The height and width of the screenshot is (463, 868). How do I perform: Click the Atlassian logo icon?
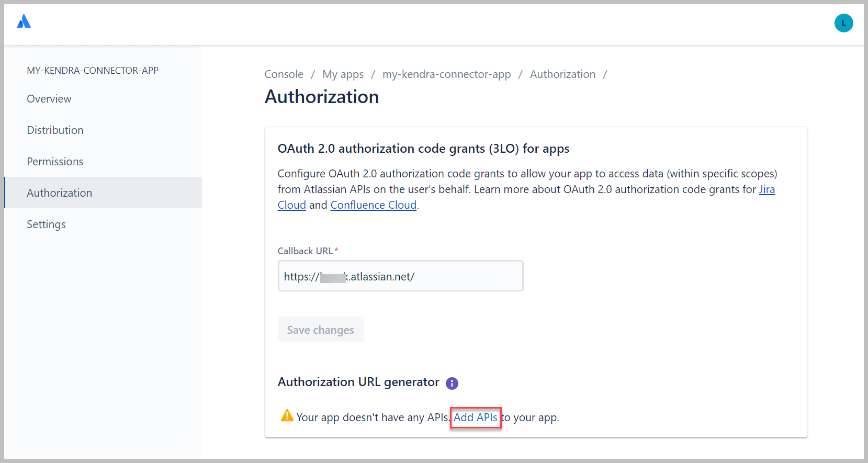point(24,21)
